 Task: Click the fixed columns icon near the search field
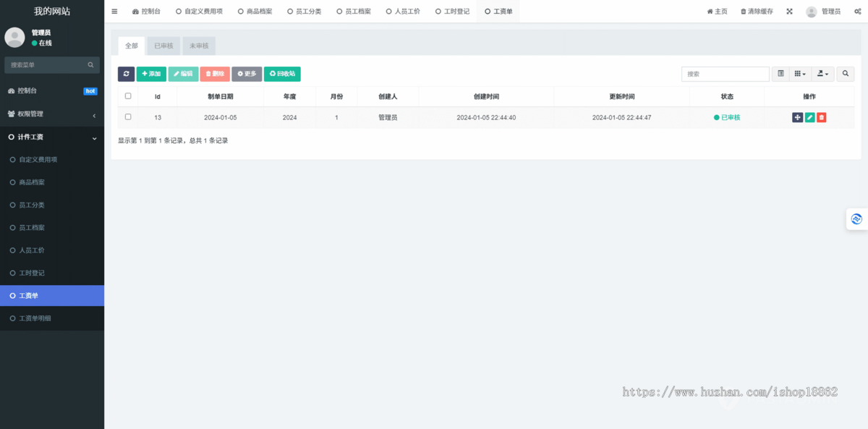[780, 74]
